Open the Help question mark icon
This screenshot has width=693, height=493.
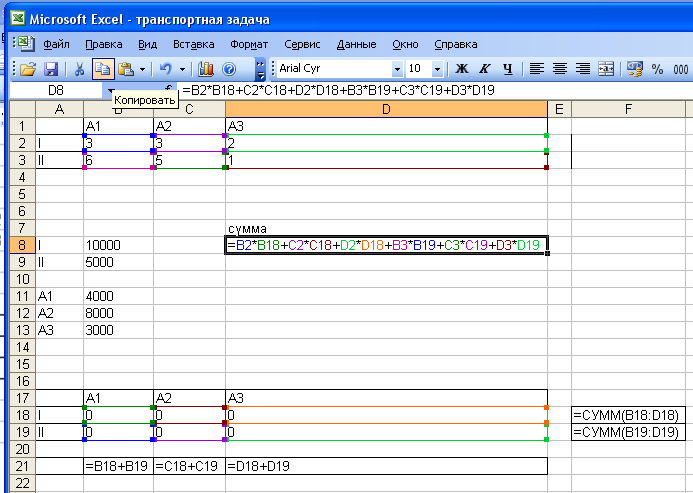pos(229,69)
